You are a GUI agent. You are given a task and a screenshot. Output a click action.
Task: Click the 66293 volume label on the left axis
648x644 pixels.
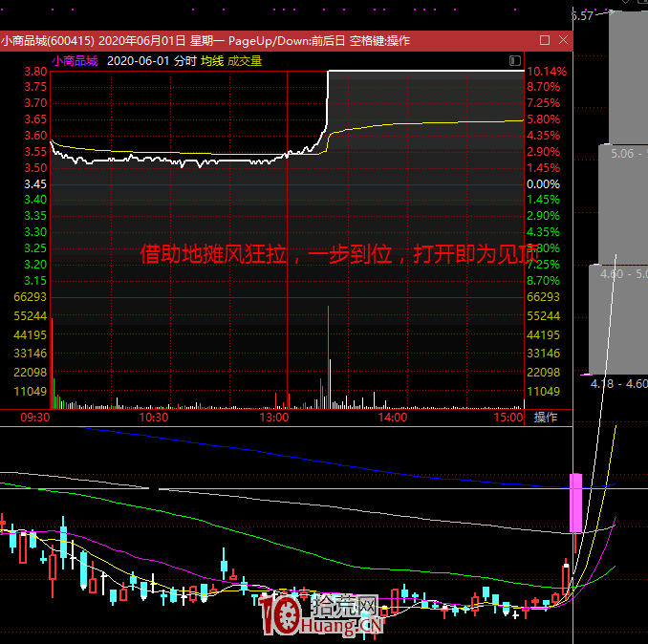tap(31, 297)
